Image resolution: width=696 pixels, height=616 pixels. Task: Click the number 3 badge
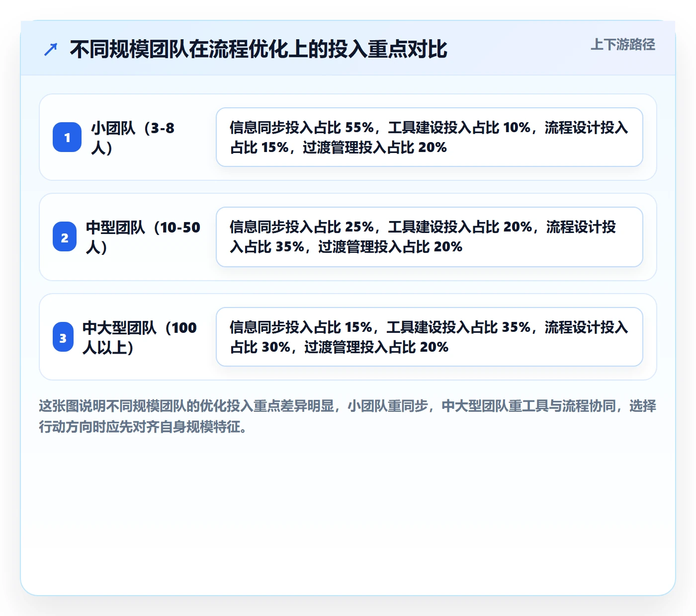click(x=63, y=337)
